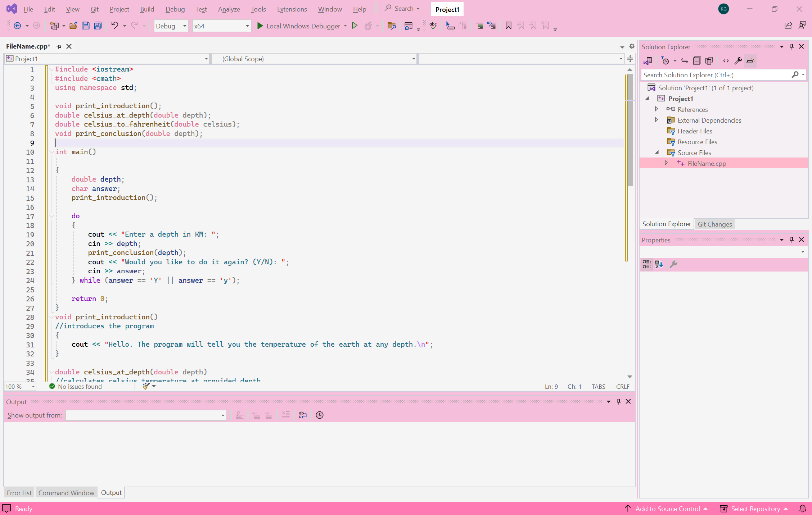Click Select Repository in the status bar
Image resolution: width=812 pixels, height=515 pixels.
point(755,509)
